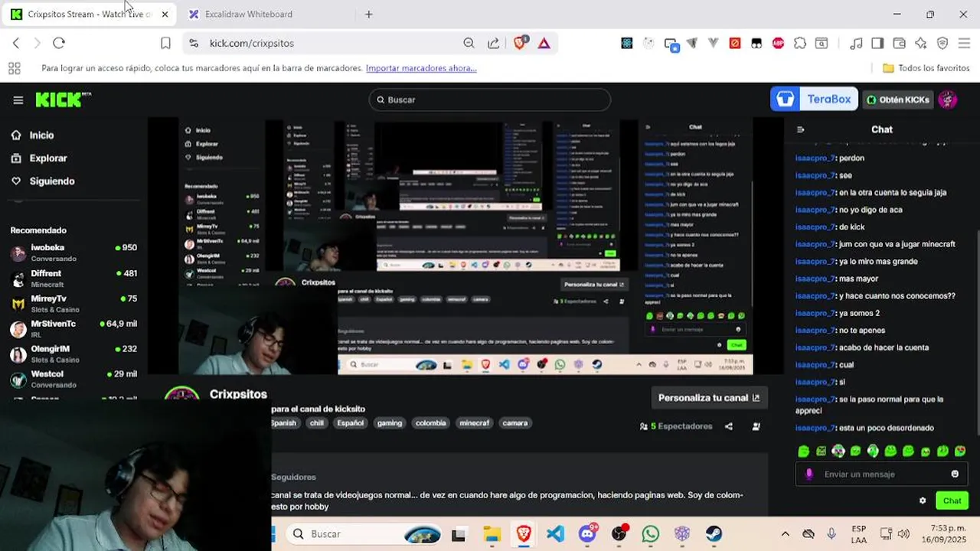Open Explorar in the sidebar
The height and width of the screenshot is (551, 980).
48,158
